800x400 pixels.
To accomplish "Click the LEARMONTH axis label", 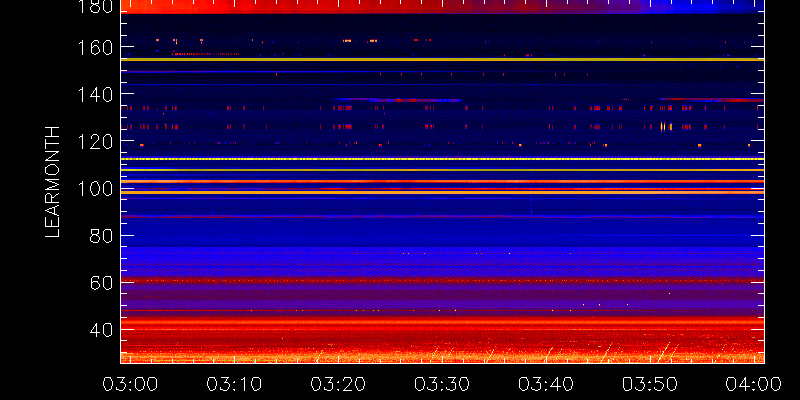I will pyautogui.click(x=53, y=182).
